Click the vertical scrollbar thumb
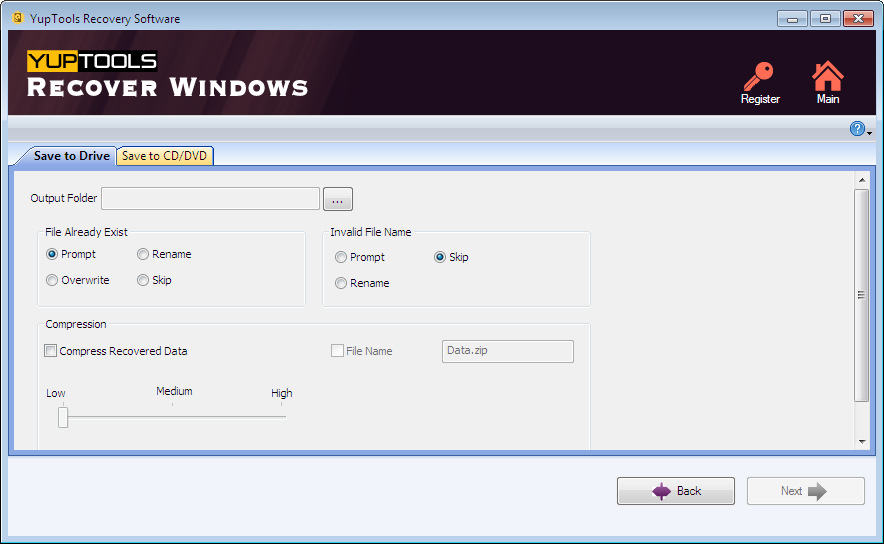 point(861,295)
